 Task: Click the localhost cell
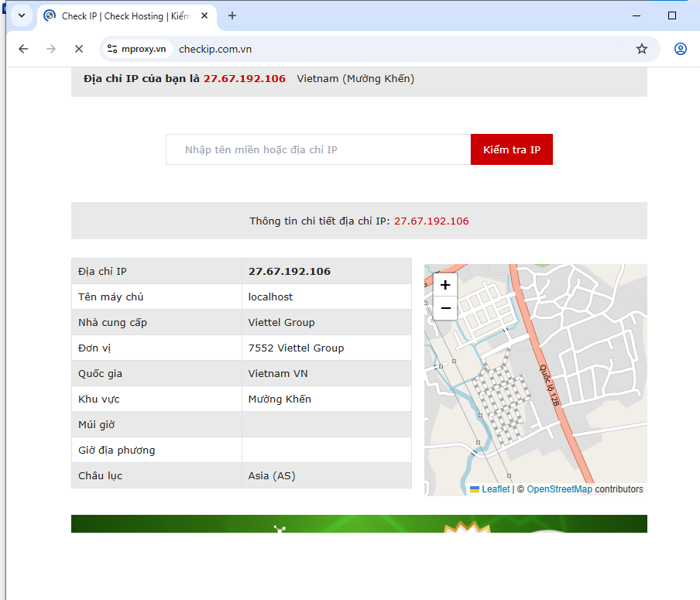point(327,297)
